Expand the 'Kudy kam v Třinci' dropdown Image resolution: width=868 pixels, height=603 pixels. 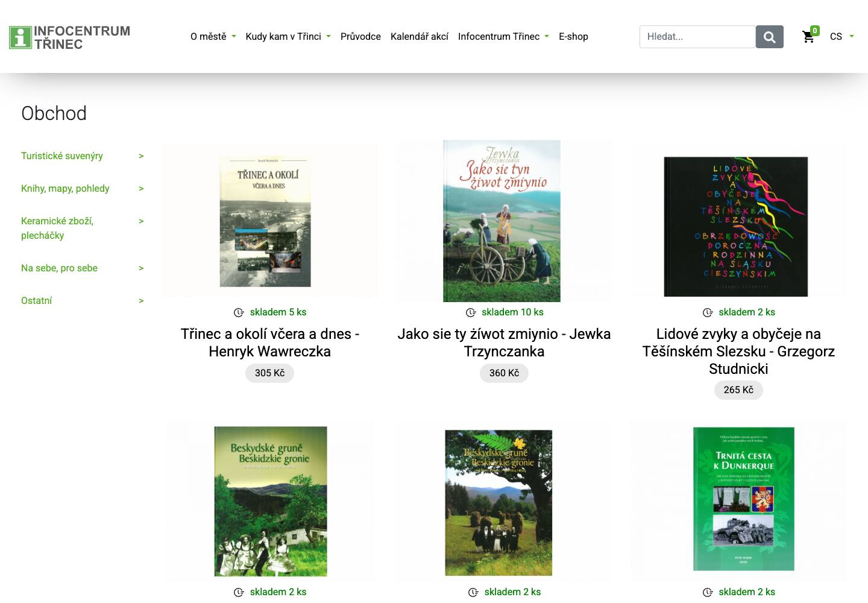click(288, 36)
